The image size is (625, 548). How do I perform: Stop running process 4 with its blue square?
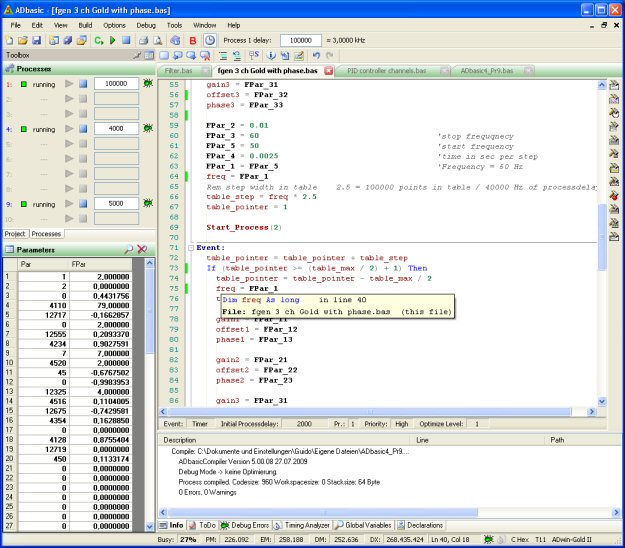click(84, 129)
